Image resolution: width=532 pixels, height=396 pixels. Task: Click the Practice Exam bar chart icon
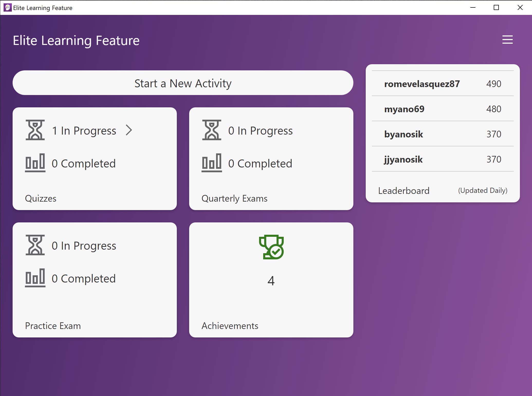click(35, 278)
